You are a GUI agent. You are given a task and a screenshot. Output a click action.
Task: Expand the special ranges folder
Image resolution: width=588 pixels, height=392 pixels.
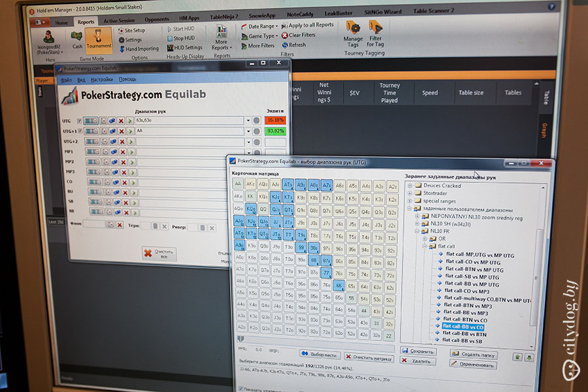(x=410, y=201)
